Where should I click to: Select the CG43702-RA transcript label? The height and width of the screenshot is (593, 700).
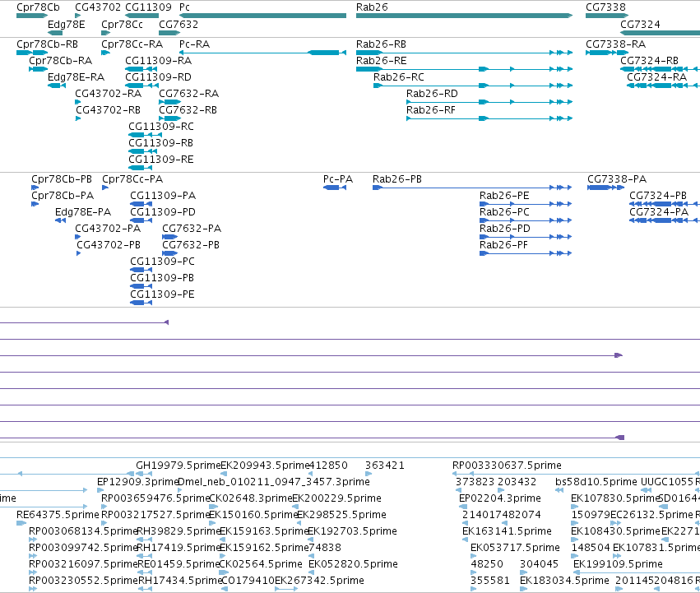(108, 94)
